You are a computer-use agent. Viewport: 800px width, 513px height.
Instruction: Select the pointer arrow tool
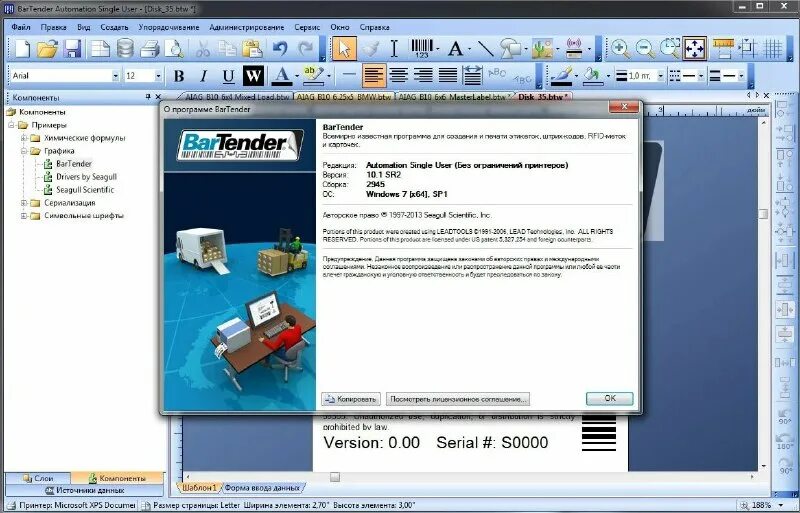[344, 49]
